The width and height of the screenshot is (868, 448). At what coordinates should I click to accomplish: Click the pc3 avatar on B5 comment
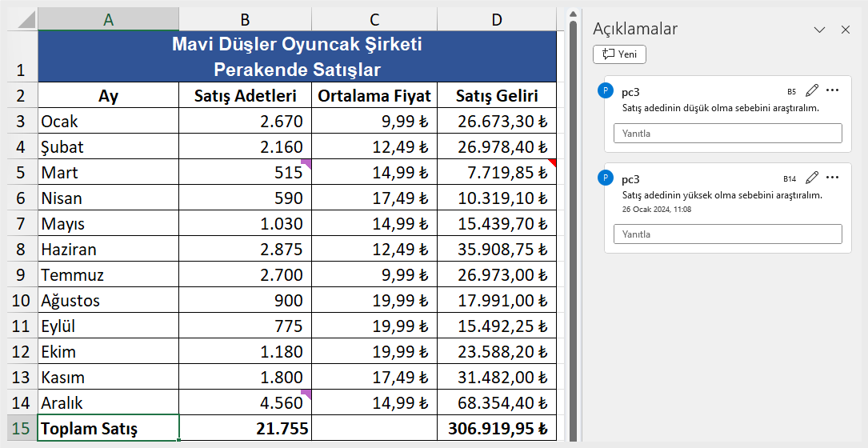click(606, 90)
